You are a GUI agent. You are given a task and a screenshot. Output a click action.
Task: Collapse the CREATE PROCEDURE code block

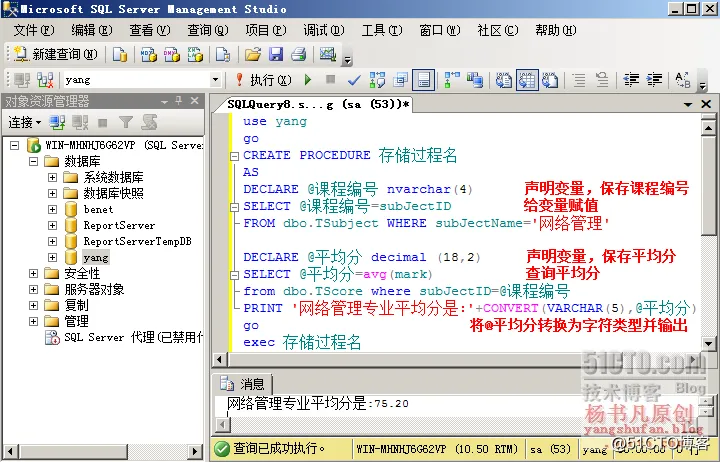pos(234,156)
